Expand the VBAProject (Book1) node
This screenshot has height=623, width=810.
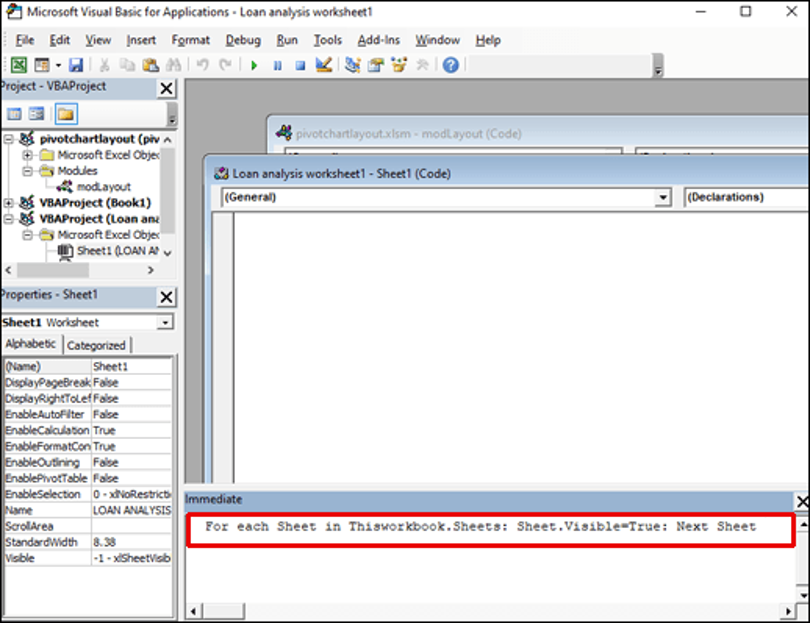pyautogui.click(x=8, y=203)
